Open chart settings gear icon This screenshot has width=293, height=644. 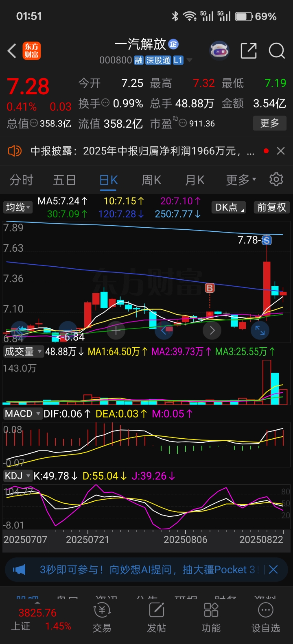click(x=276, y=179)
